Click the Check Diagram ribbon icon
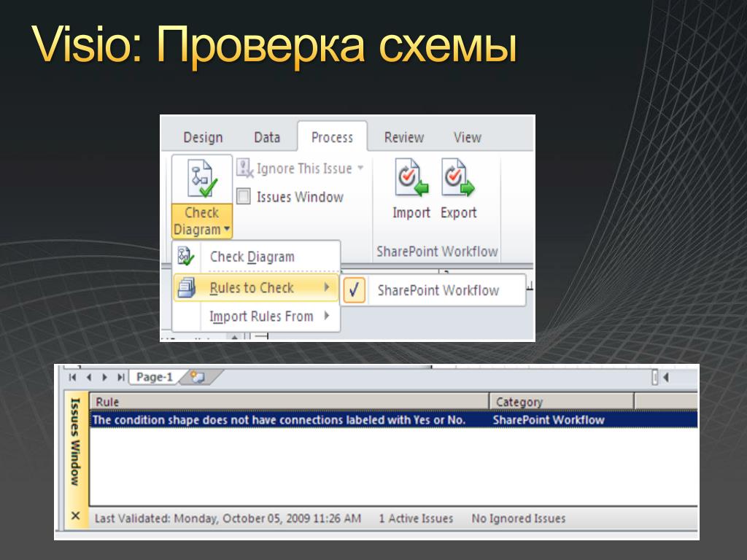Screen dimensions: 747x560 pyautogui.click(x=202, y=179)
